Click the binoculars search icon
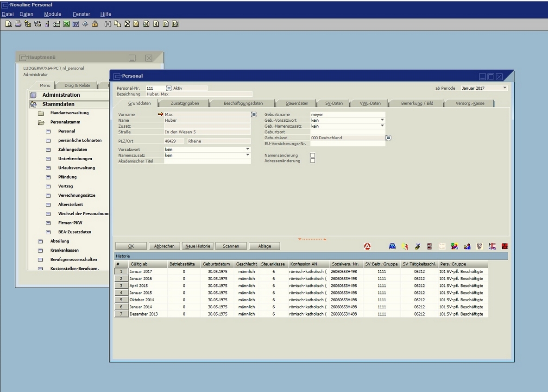 (108, 24)
